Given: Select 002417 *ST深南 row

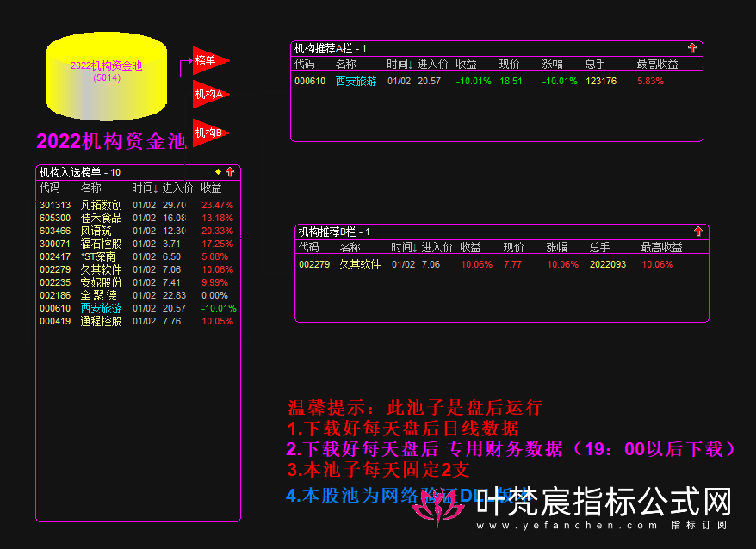Looking at the screenshot, I should [138, 257].
